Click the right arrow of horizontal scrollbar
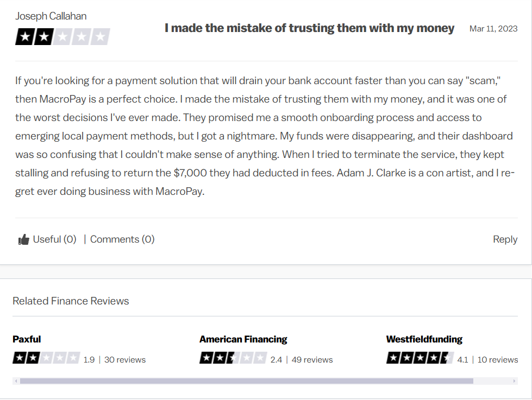Image resolution: width=532 pixels, height=400 pixels. pyautogui.click(x=515, y=381)
